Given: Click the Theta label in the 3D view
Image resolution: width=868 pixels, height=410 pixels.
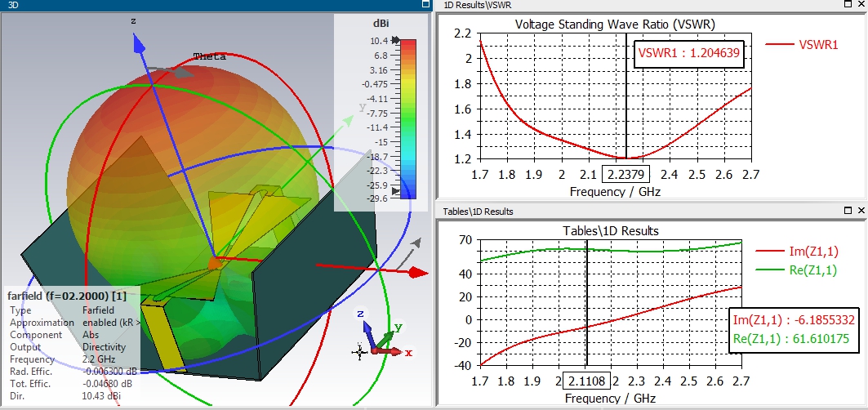Looking at the screenshot, I should 209,56.
